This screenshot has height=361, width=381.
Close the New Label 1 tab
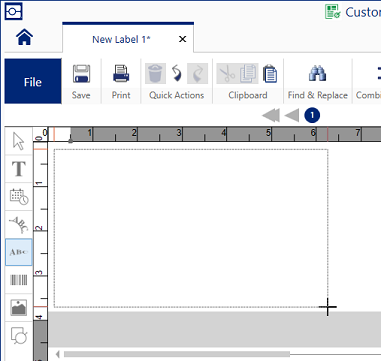point(182,39)
